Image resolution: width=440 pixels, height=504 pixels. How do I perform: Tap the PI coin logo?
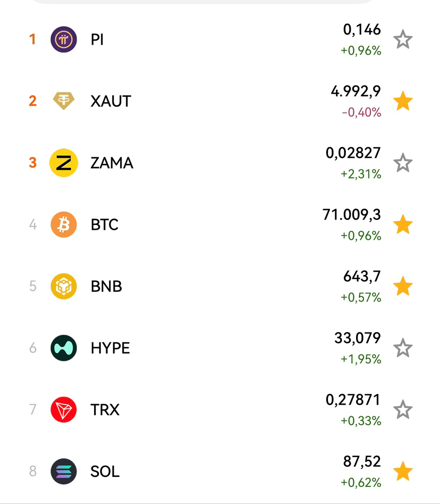(64, 39)
